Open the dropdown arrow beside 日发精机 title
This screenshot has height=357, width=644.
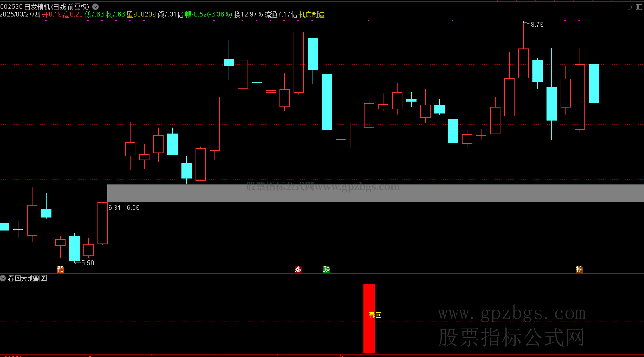click(95, 7)
